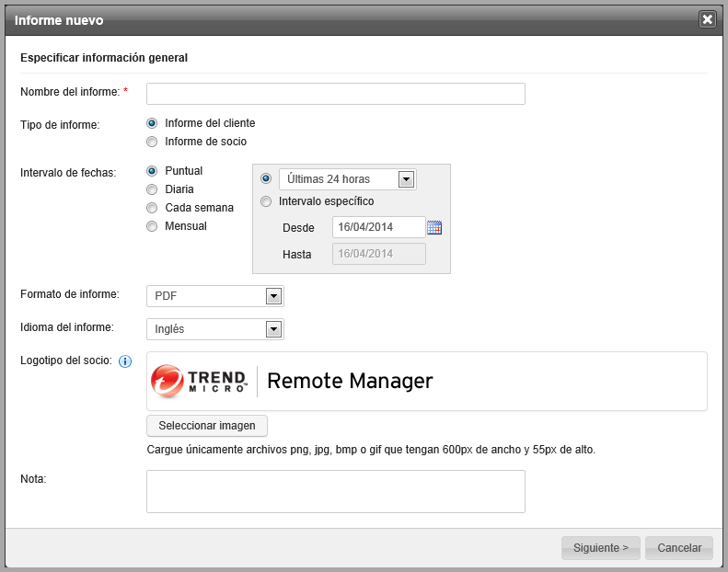728x572 pixels.
Task: Choose the Puntual date interval
Action: pyautogui.click(x=152, y=171)
